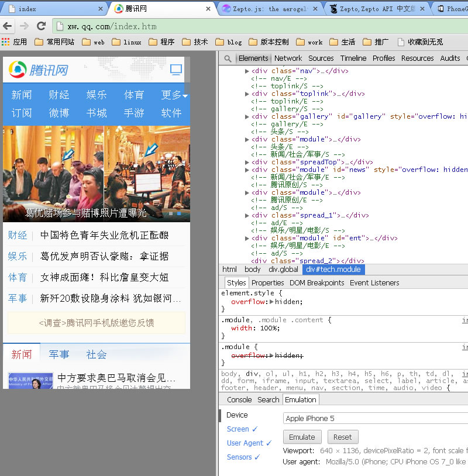Click the browser forward arrow
This screenshot has height=476, width=468.
24,26
